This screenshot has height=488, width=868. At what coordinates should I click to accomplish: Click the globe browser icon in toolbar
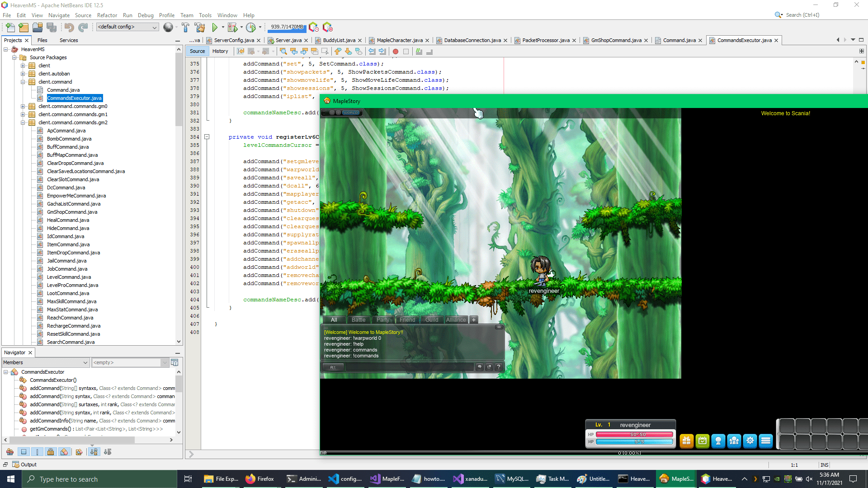(x=168, y=27)
